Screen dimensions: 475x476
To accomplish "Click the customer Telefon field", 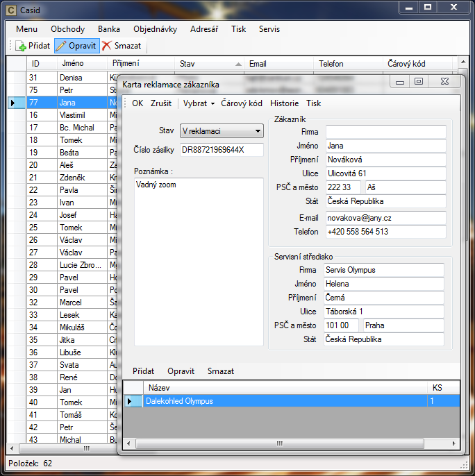I will tap(386, 232).
